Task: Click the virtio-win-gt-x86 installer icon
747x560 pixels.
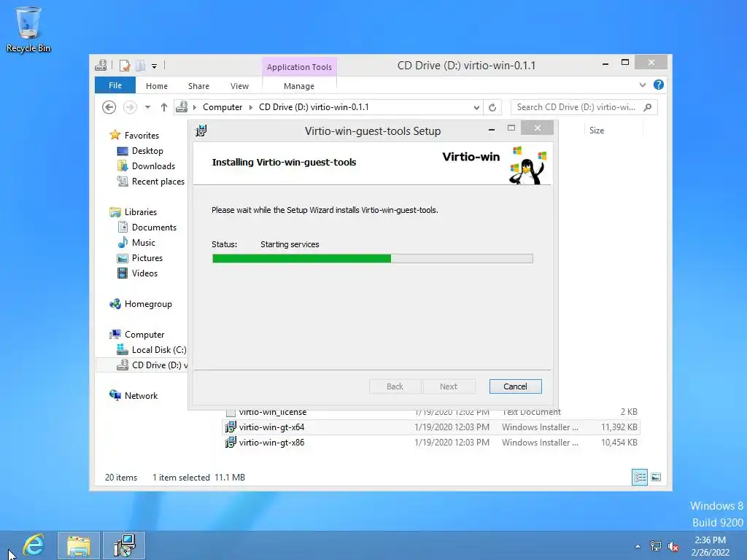Action: 231,443
